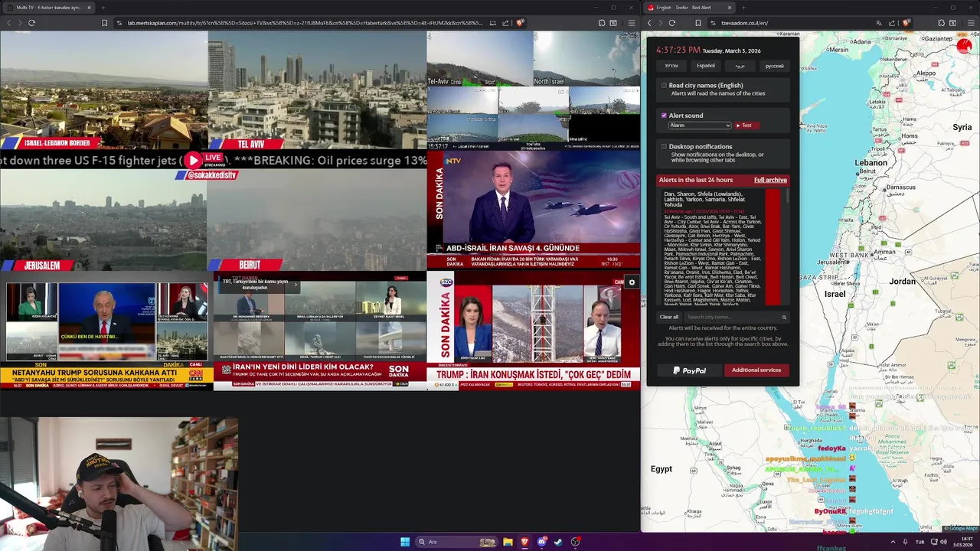Select the Jerusalem live camera feed
Viewport: 980px width, 551px height.
(x=103, y=220)
